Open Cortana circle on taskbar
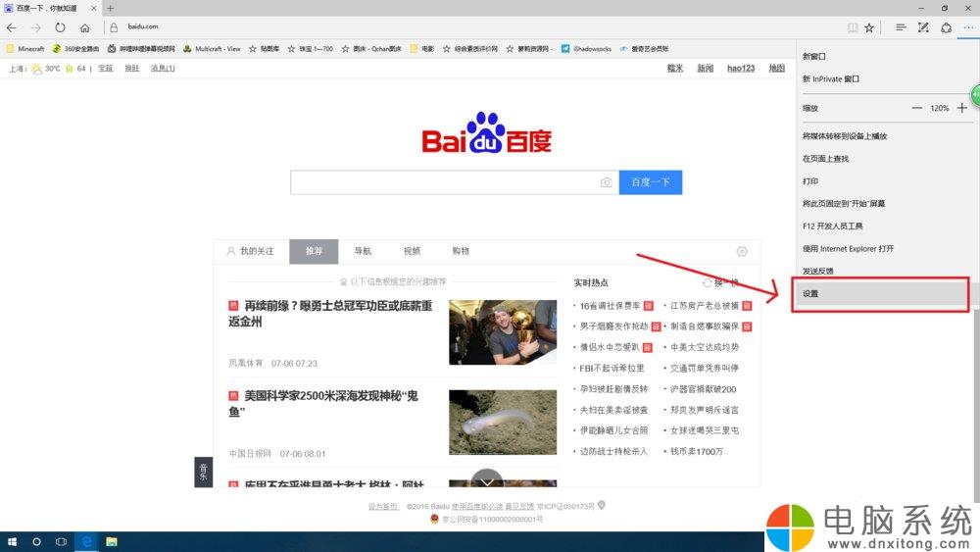Screen dimensions: 980x552 click(36, 542)
